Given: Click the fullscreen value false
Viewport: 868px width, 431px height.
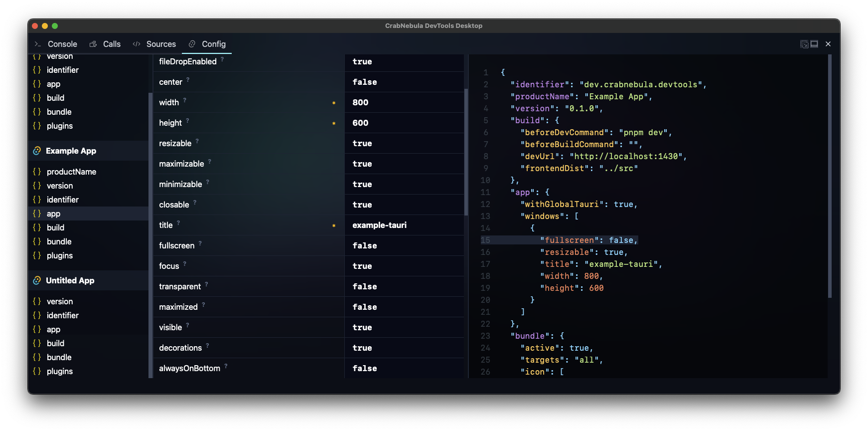Looking at the screenshot, I should tap(365, 245).
